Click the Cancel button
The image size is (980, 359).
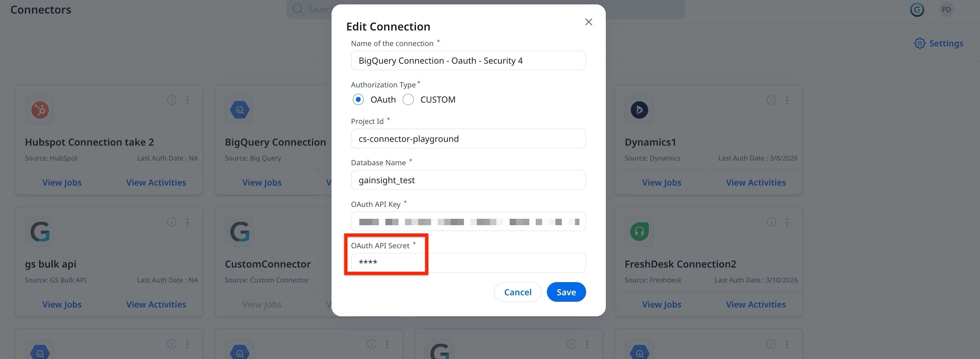518,292
